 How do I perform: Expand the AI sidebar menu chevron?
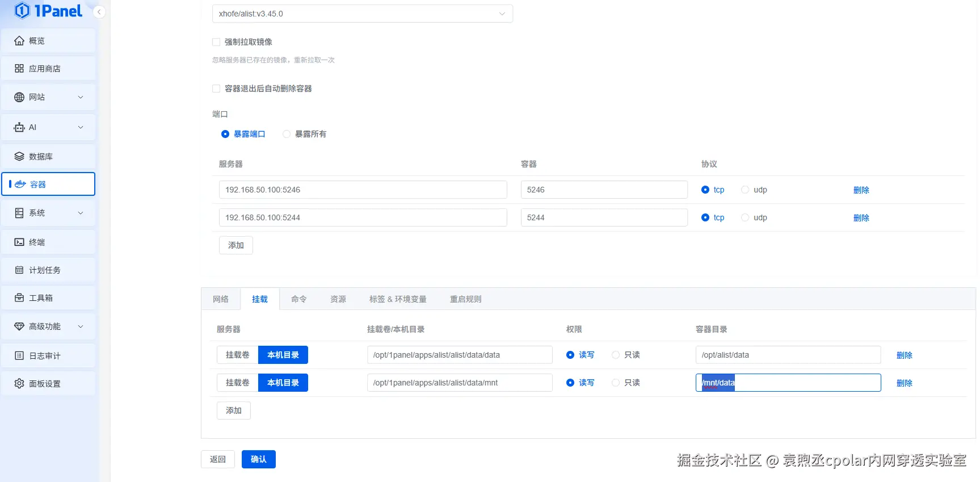click(x=81, y=127)
